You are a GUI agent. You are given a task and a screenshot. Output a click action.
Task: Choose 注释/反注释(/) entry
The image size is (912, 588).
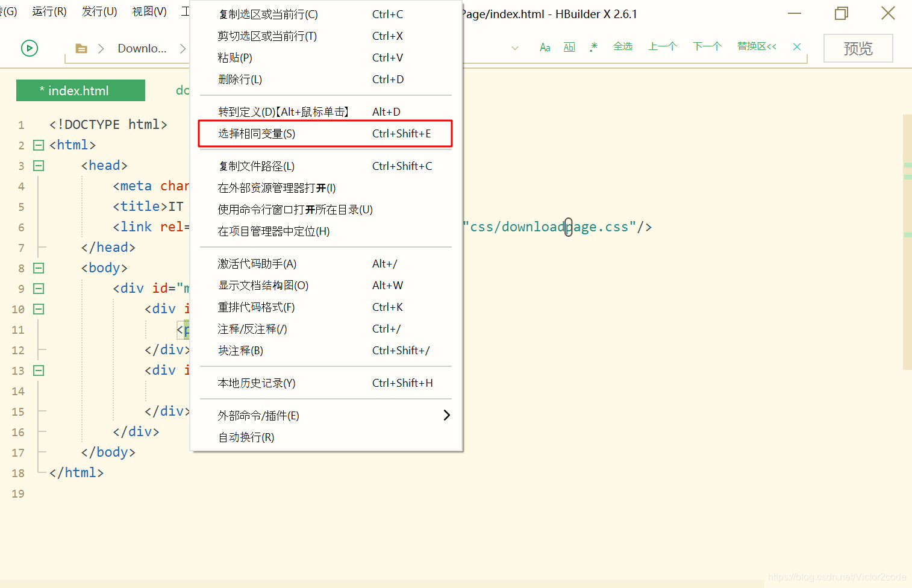coord(326,329)
